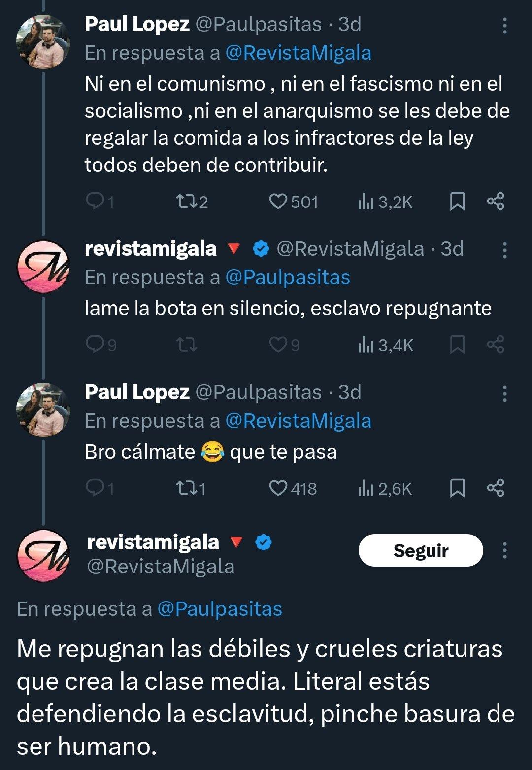Reply to the 'Ni en el comunismo' tweet
The height and width of the screenshot is (770, 532).
[100, 202]
